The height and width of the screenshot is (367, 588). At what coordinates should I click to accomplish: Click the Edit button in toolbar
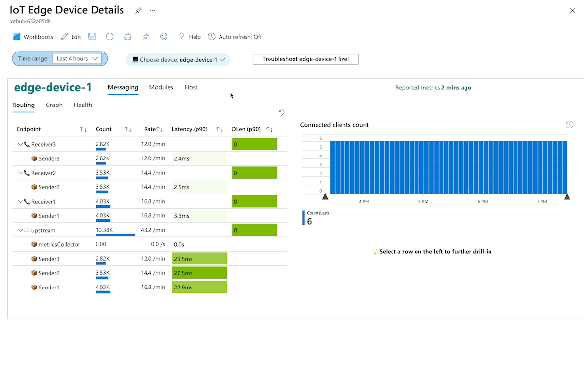pyautogui.click(x=71, y=37)
